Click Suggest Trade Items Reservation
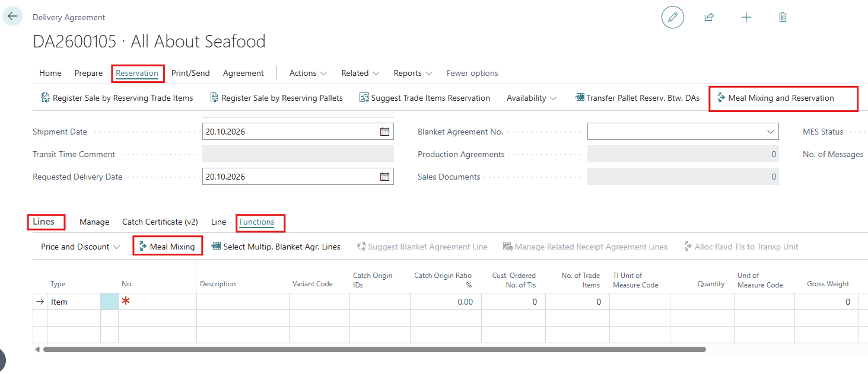This screenshot has width=868, height=374. (425, 98)
